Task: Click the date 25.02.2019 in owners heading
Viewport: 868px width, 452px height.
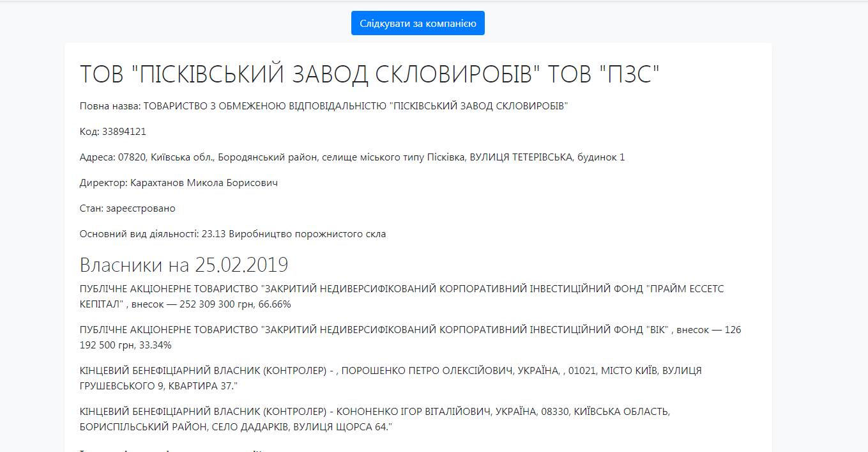Action: [241, 264]
